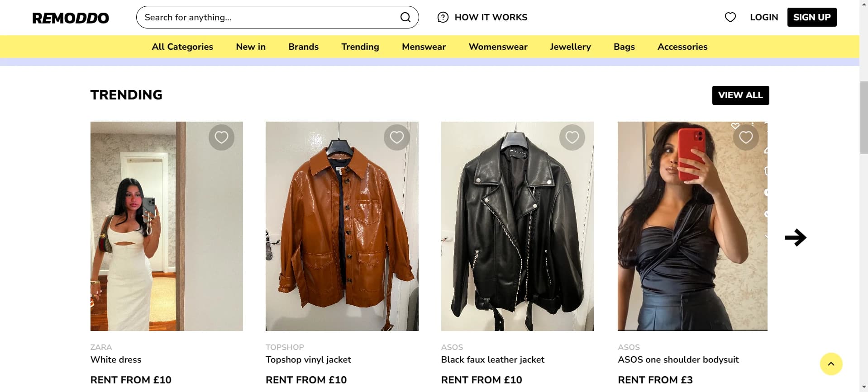Open the Bags category

[x=624, y=47]
